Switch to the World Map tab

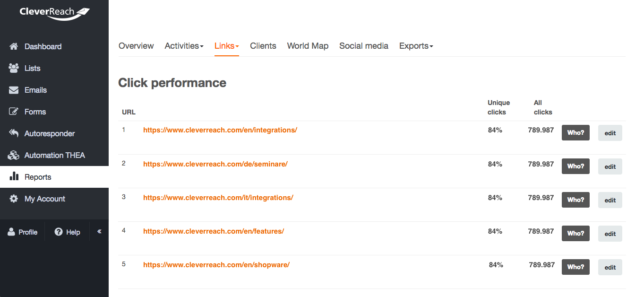(x=308, y=46)
